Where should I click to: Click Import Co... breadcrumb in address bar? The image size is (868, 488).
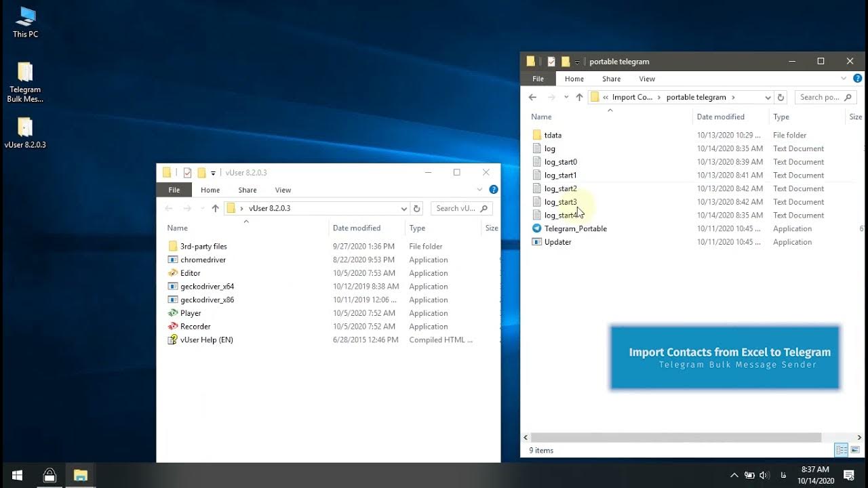click(x=632, y=97)
